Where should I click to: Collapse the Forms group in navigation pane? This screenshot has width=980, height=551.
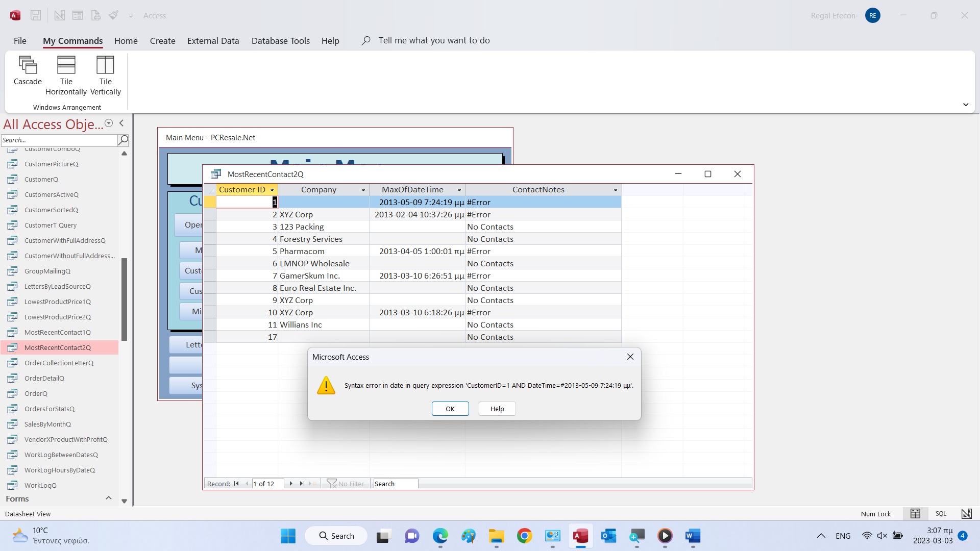point(108,498)
